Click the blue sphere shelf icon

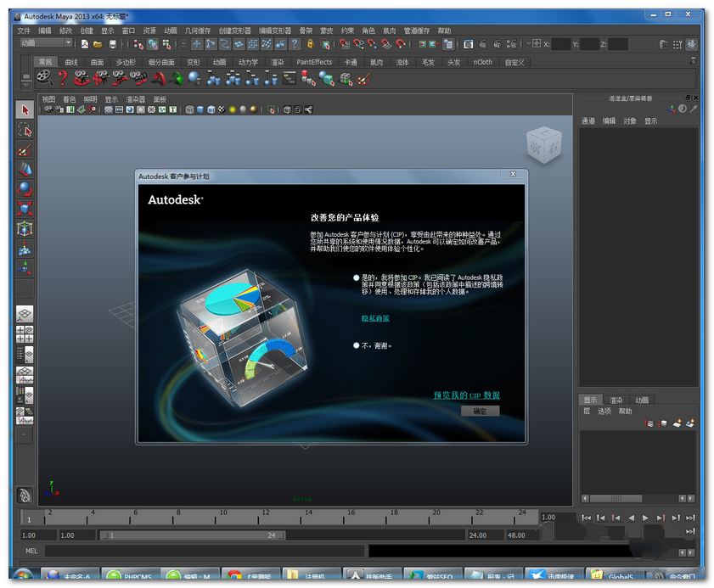pyautogui.click(x=194, y=78)
